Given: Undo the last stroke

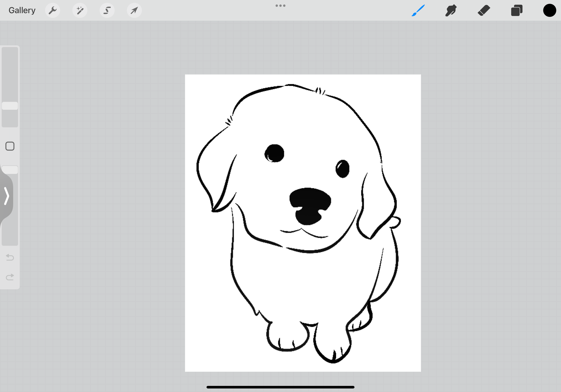Looking at the screenshot, I should click(10, 257).
